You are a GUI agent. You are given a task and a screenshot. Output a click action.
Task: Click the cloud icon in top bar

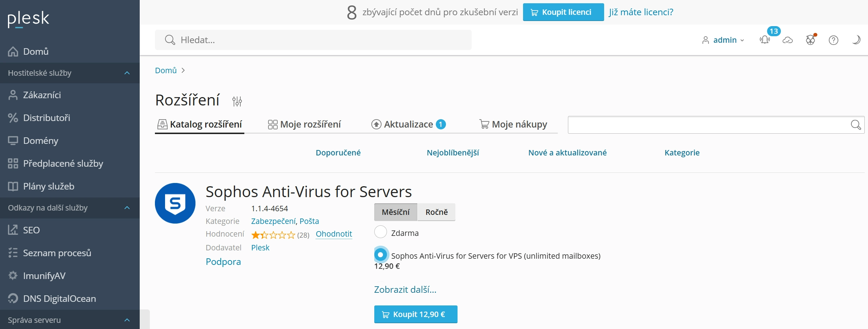788,40
